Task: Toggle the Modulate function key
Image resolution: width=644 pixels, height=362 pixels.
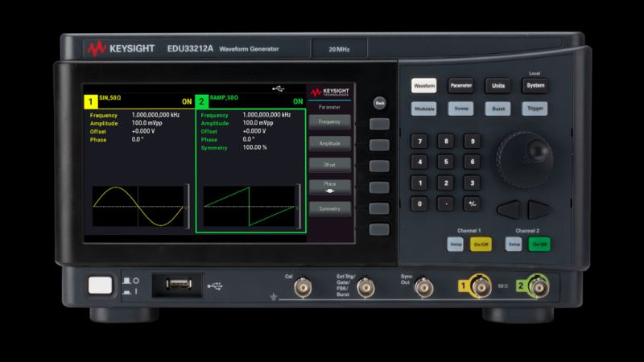Action: pos(424,109)
